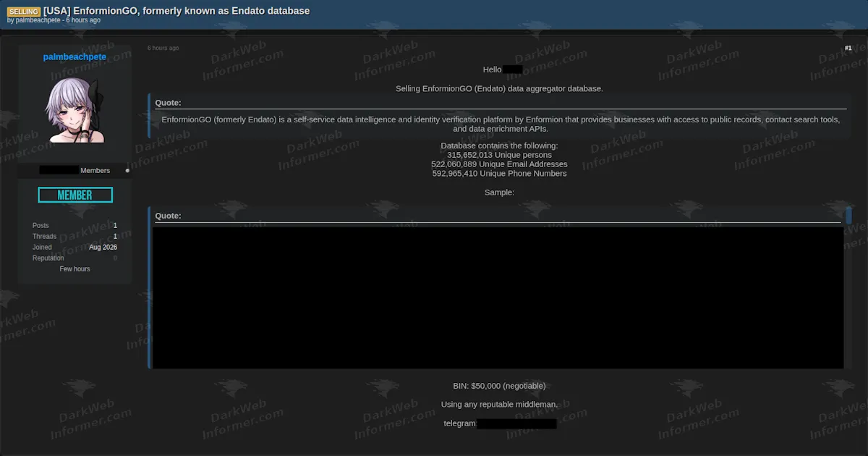The width and height of the screenshot is (868, 456).
Task: Click the 'Quote:' header above the sample box
Action: [x=168, y=216]
